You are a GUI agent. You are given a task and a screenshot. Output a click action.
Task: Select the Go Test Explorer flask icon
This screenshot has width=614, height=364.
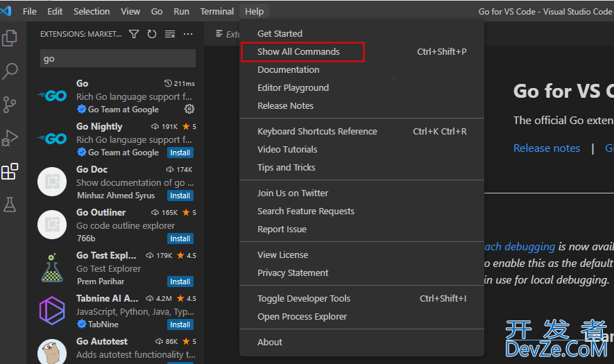click(52, 268)
